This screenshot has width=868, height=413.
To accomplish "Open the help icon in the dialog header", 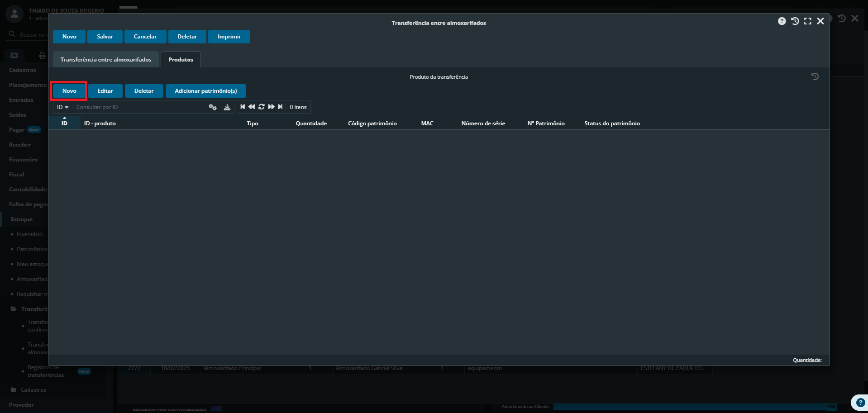I will pyautogui.click(x=782, y=21).
